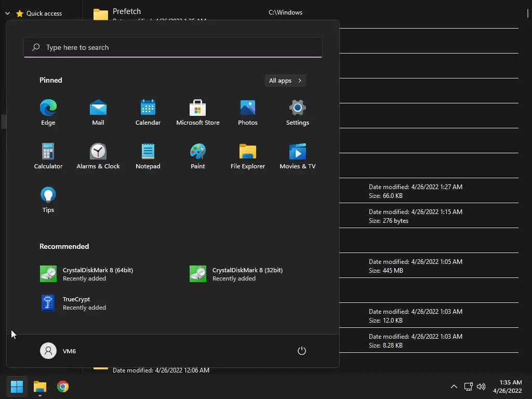Viewport: 532px width, 399px height.
Task: Select file entry sized 12.0 KB
Action: point(429,315)
